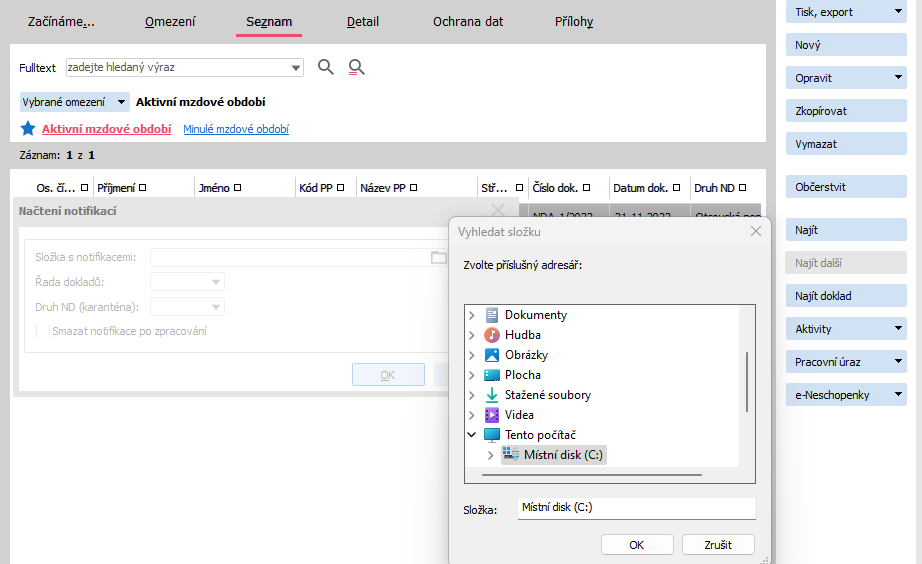Image resolution: width=922 pixels, height=564 pixels.
Task: Toggle the Datum dok. column sort box
Action: coord(677,188)
